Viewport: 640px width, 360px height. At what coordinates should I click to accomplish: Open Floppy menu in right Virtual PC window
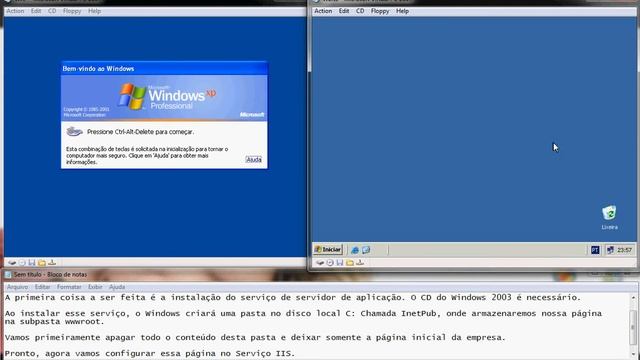coord(380,11)
